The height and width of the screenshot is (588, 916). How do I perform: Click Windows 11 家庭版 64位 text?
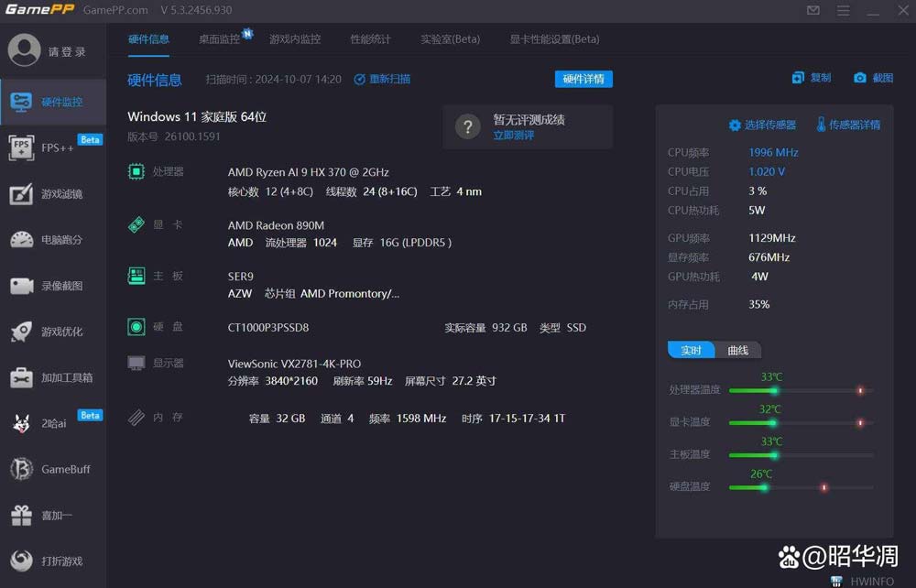coord(197,117)
